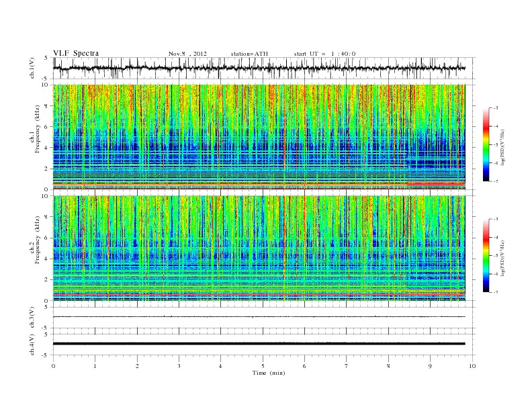Select the ch.2 "Frequency (kHz)" axis label
Viewport: 532px width, 411px height.
[x=38, y=240]
